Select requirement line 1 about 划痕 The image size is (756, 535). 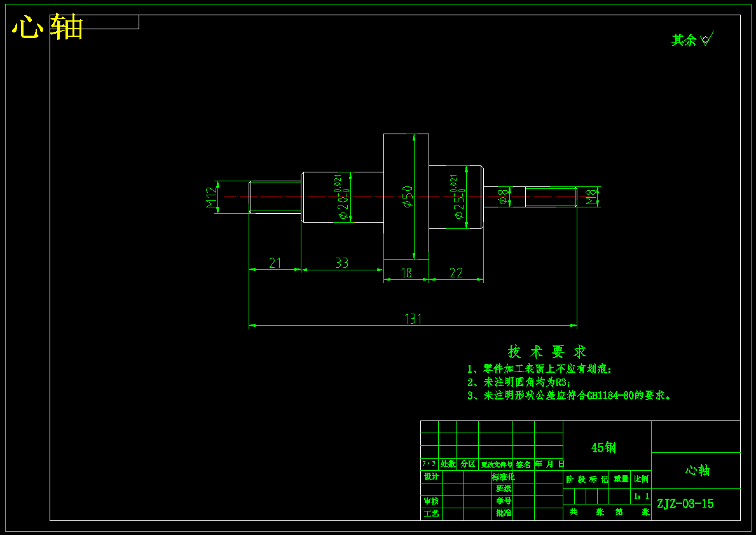pyautogui.click(x=540, y=370)
